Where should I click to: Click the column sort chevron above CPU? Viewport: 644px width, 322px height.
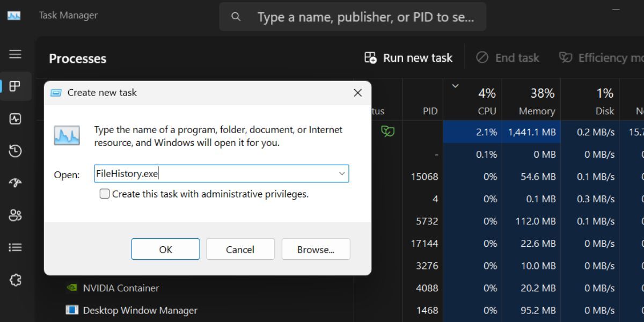456,86
